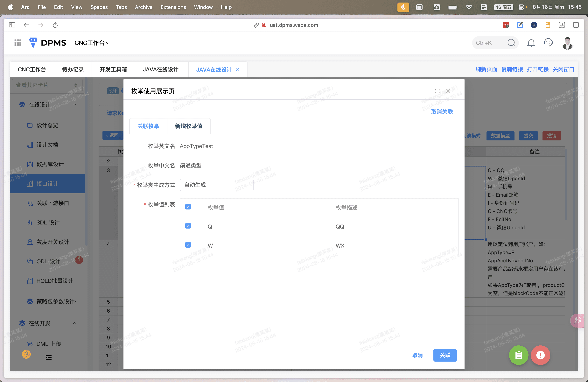
Task: Uncheck the W row checkbox
Action: pos(188,245)
